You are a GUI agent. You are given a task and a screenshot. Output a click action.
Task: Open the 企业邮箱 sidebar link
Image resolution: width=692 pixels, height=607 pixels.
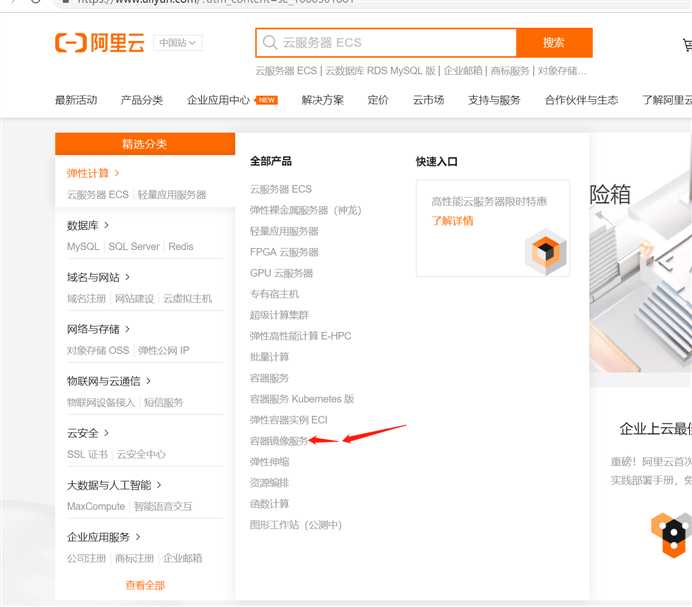[x=183, y=558]
